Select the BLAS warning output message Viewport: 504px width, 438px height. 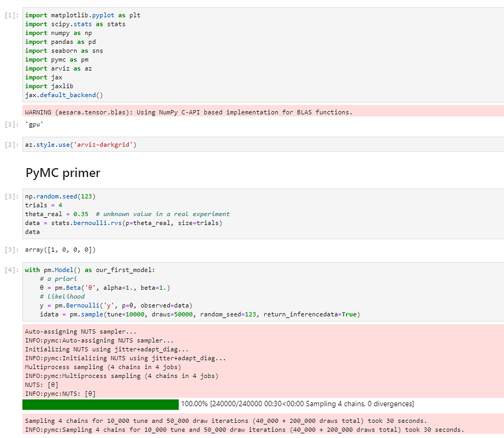coord(188,112)
